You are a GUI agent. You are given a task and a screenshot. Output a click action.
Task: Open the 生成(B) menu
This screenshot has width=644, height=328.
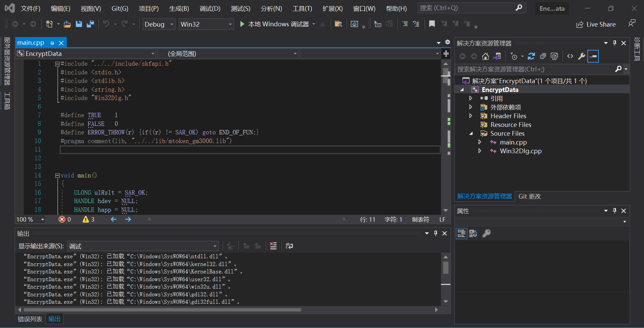179,8
